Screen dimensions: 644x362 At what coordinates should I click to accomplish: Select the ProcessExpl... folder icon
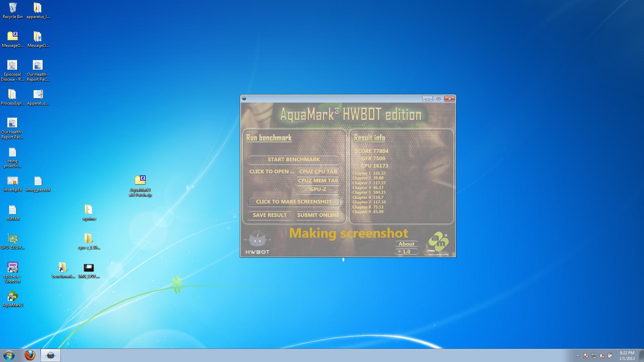tap(12, 97)
